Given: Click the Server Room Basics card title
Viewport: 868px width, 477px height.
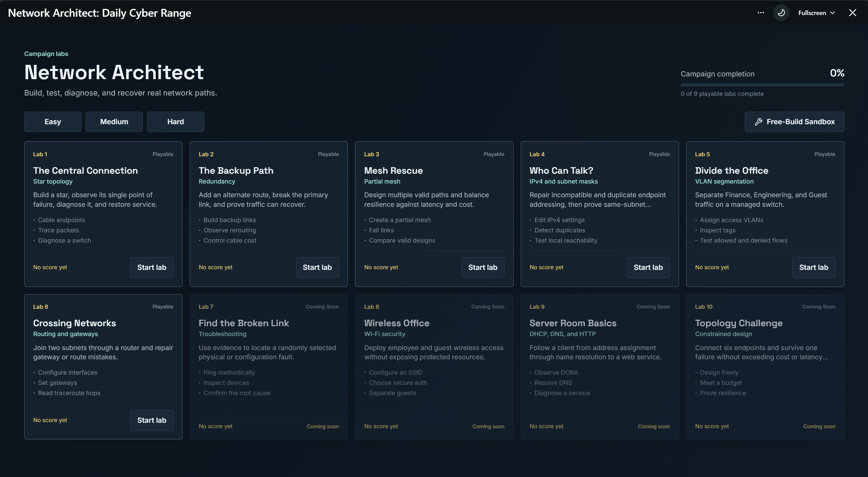Looking at the screenshot, I should click(573, 323).
